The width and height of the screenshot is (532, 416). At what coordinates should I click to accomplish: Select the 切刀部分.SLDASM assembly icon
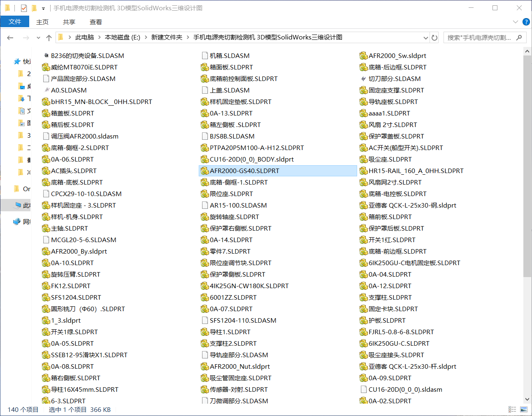tap(363, 79)
